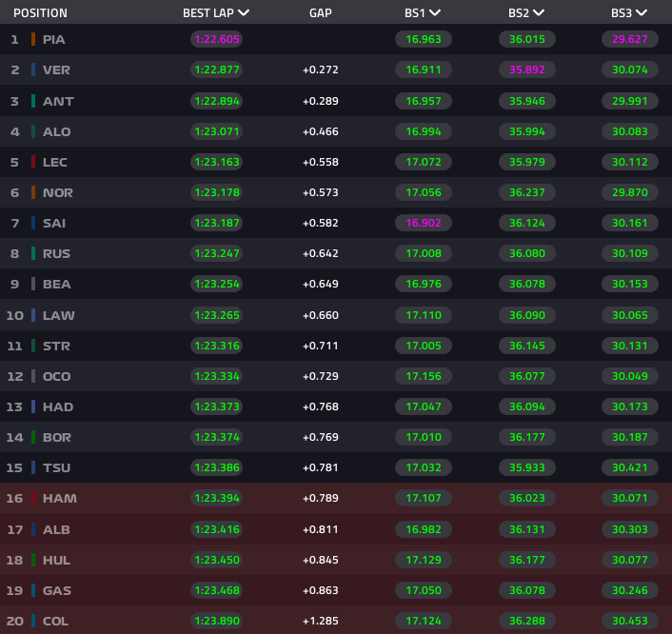Click the team color bar beside VER
The image size is (672, 634).
point(33,69)
